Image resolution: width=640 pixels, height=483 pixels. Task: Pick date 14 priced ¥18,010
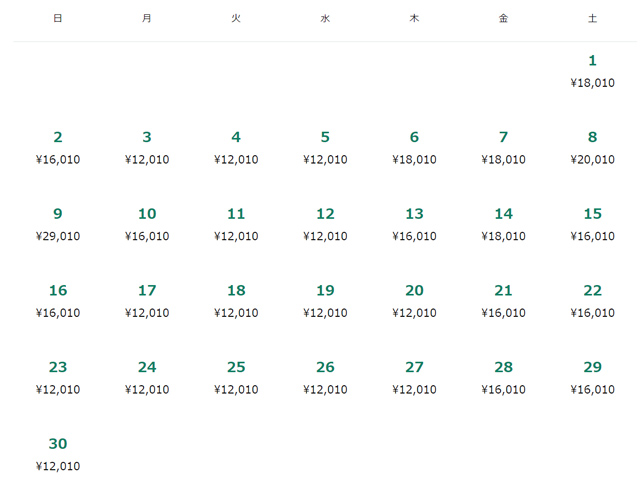click(503, 224)
